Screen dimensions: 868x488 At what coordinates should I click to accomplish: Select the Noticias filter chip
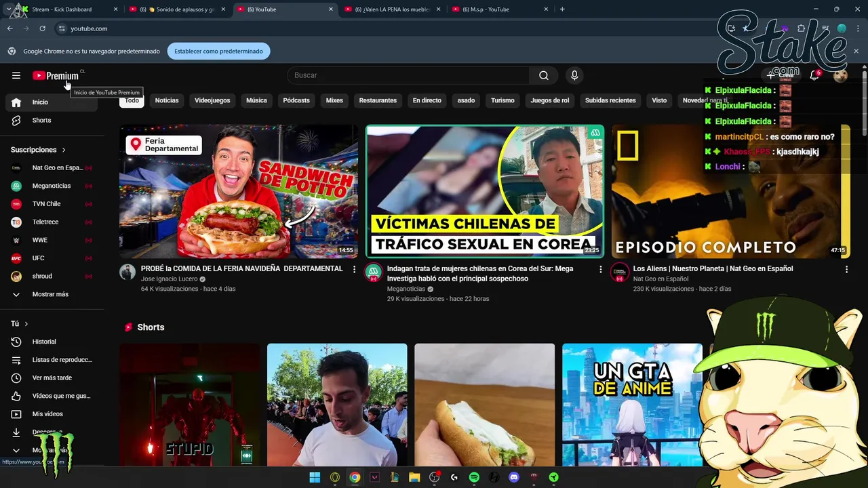point(167,100)
